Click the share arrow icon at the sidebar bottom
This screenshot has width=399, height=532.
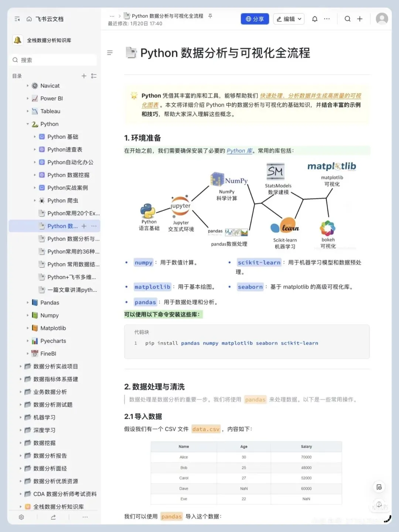pos(53,517)
